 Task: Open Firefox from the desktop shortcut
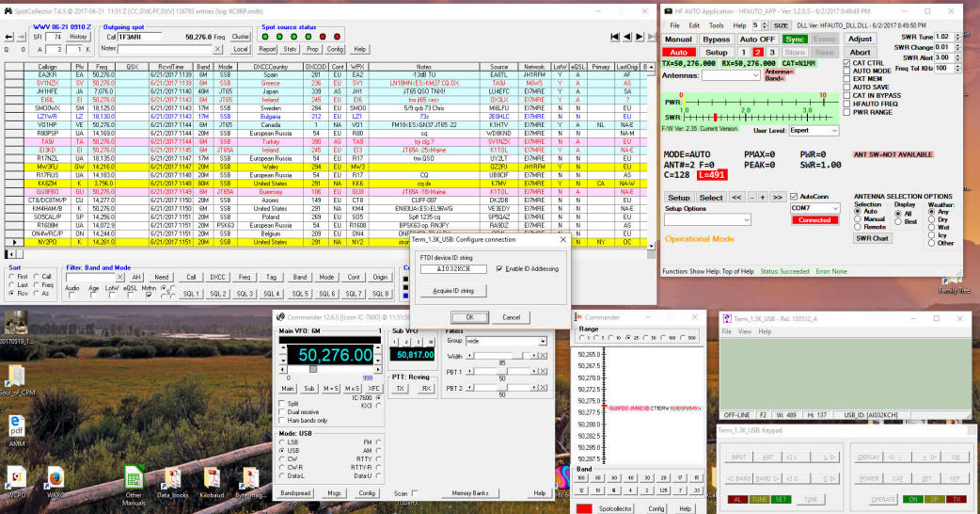pyautogui.click(x=55, y=479)
